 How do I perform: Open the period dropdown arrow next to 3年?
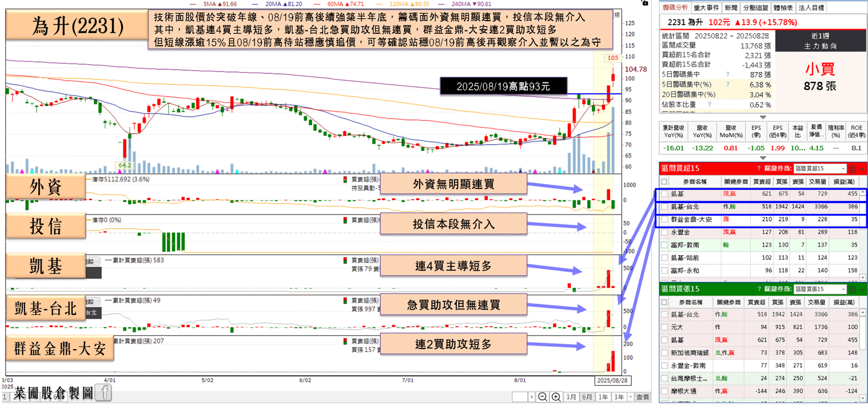[x=630, y=397]
